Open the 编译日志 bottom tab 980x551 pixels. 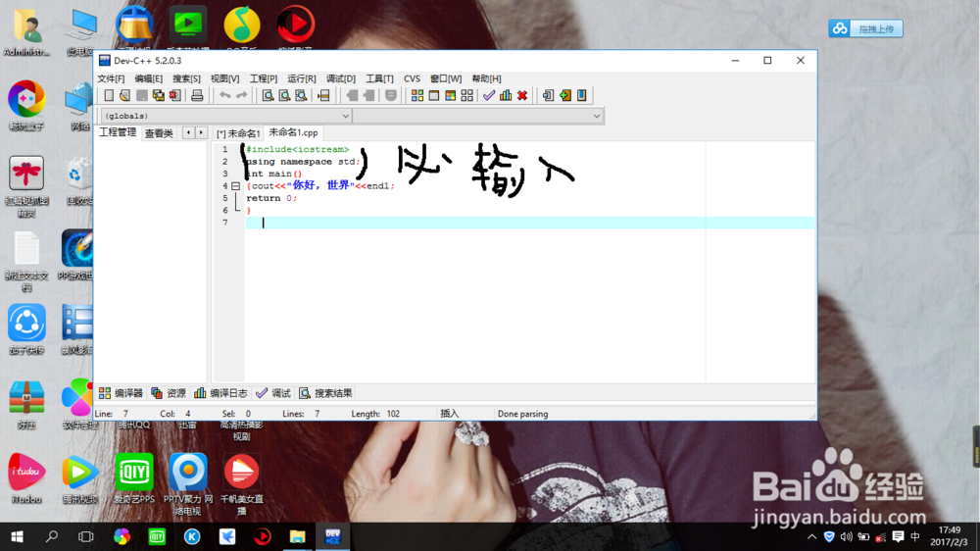click(220, 393)
